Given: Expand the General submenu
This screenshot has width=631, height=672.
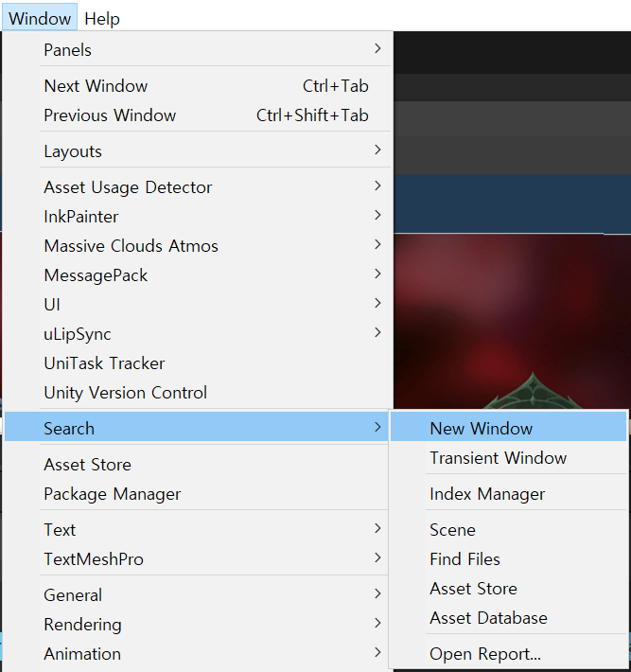Looking at the screenshot, I should 197,594.
